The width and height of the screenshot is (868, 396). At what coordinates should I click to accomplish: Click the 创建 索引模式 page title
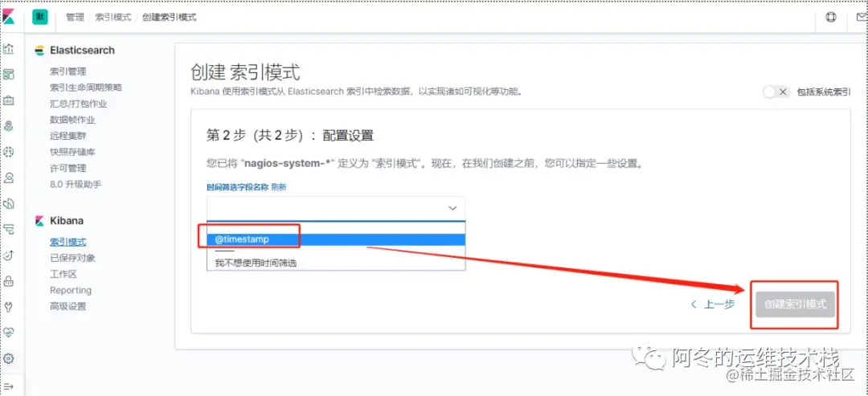245,72
